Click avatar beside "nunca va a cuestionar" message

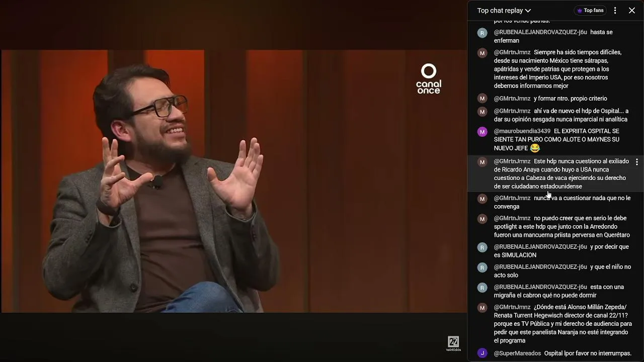(x=482, y=199)
